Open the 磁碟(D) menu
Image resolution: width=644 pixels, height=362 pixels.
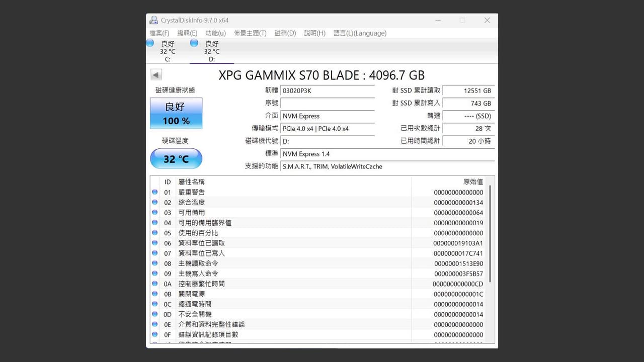[285, 33]
